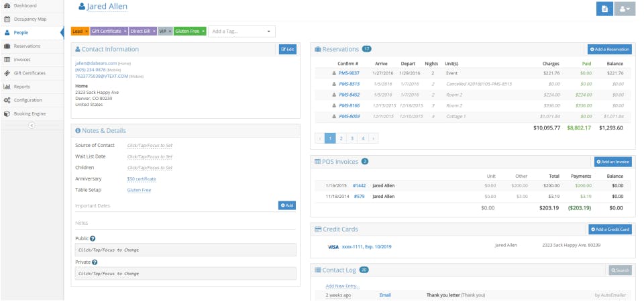Go to next reservations page arrow

(374, 138)
